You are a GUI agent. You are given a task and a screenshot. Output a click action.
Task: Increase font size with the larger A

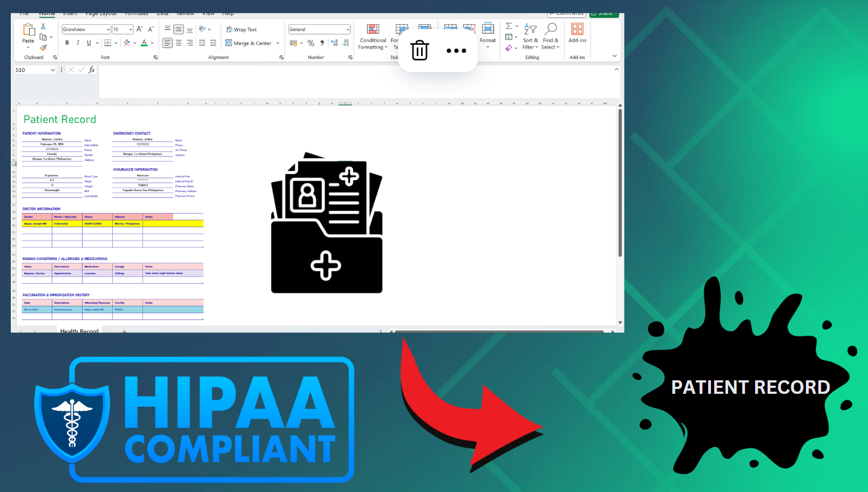[139, 29]
